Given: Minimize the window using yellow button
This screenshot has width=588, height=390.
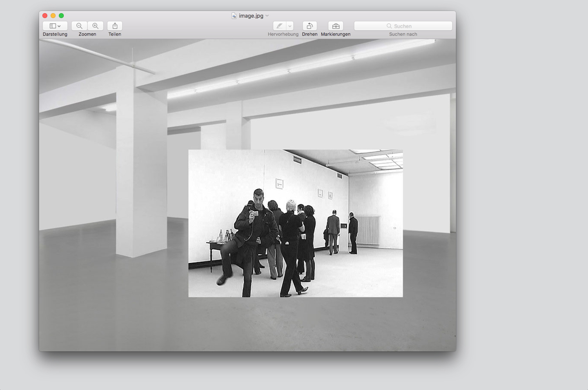Looking at the screenshot, I should tap(53, 16).
